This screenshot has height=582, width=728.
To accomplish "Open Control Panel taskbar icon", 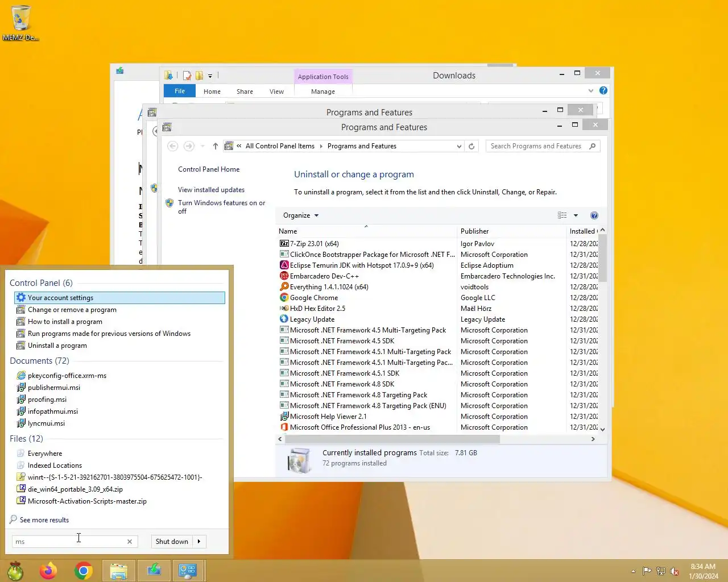I will tap(188, 571).
